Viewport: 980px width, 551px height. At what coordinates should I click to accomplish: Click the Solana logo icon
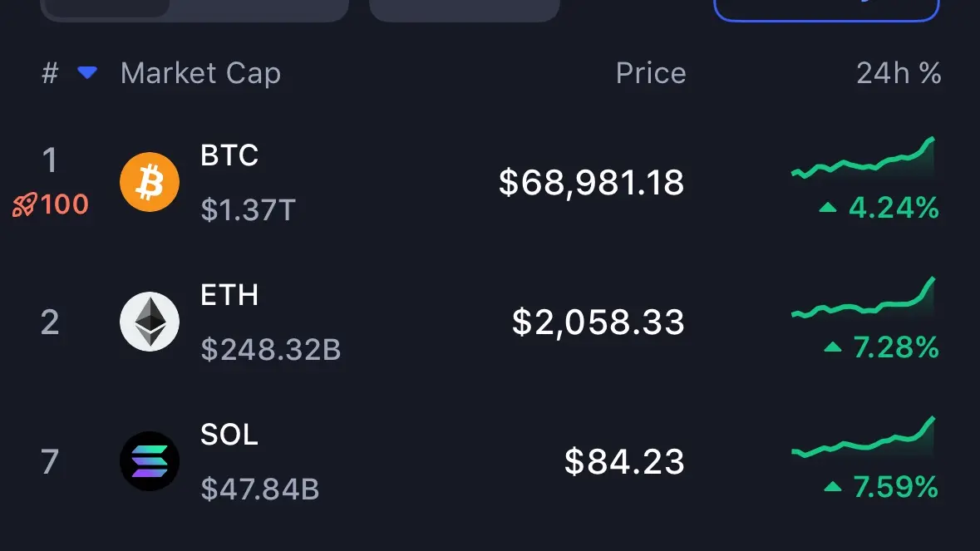pos(150,461)
